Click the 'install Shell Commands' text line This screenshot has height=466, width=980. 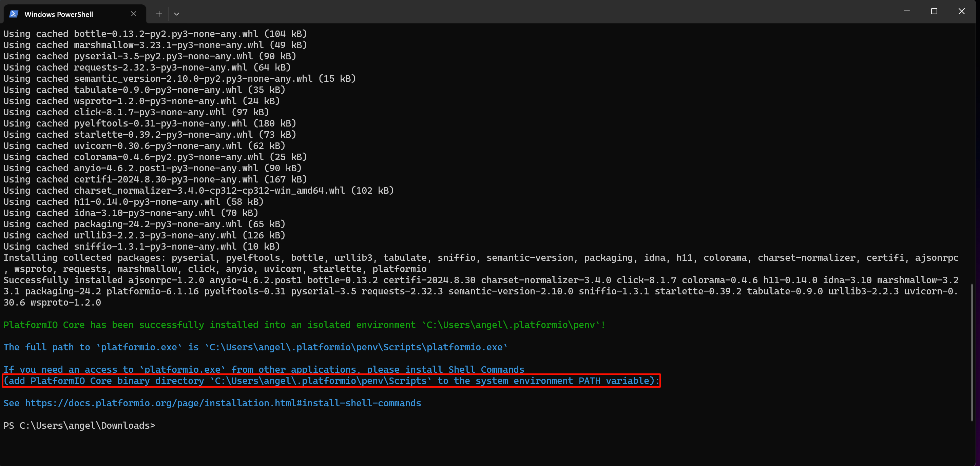click(x=263, y=369)
